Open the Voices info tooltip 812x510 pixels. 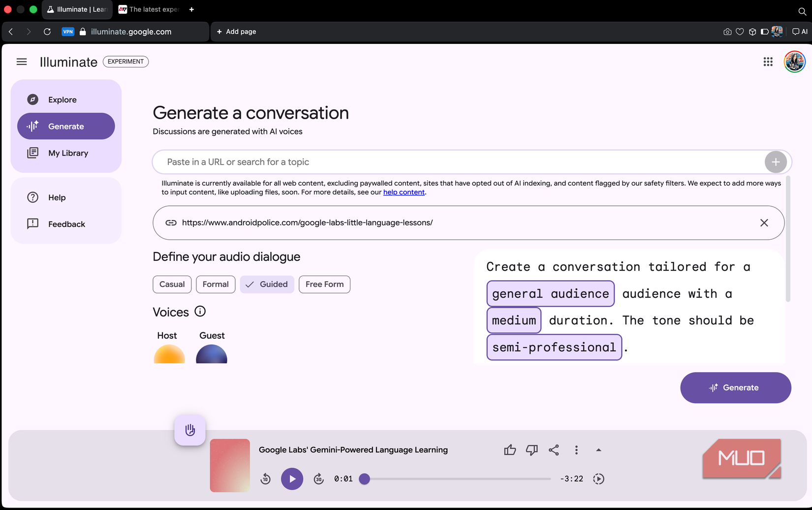[200, 311]
